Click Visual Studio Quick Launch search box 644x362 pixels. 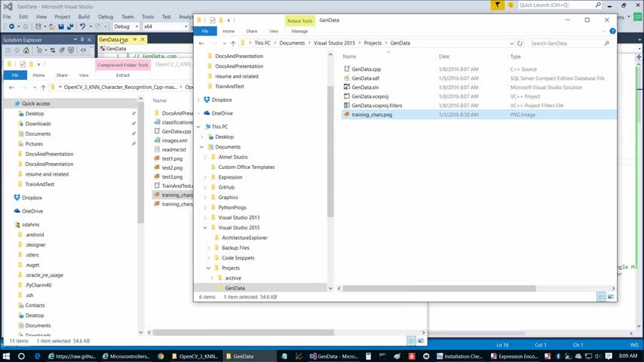(x=560, y=5)
